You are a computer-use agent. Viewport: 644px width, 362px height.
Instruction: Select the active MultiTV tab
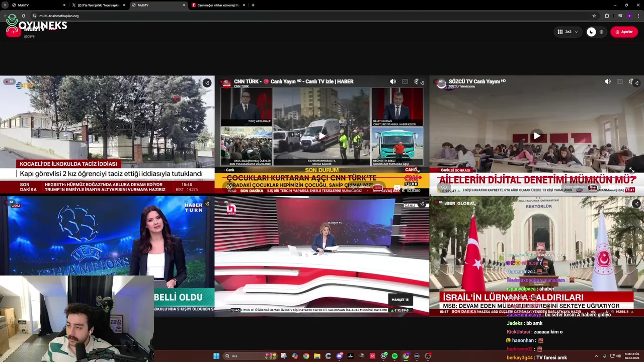click(x=158, y=5)
